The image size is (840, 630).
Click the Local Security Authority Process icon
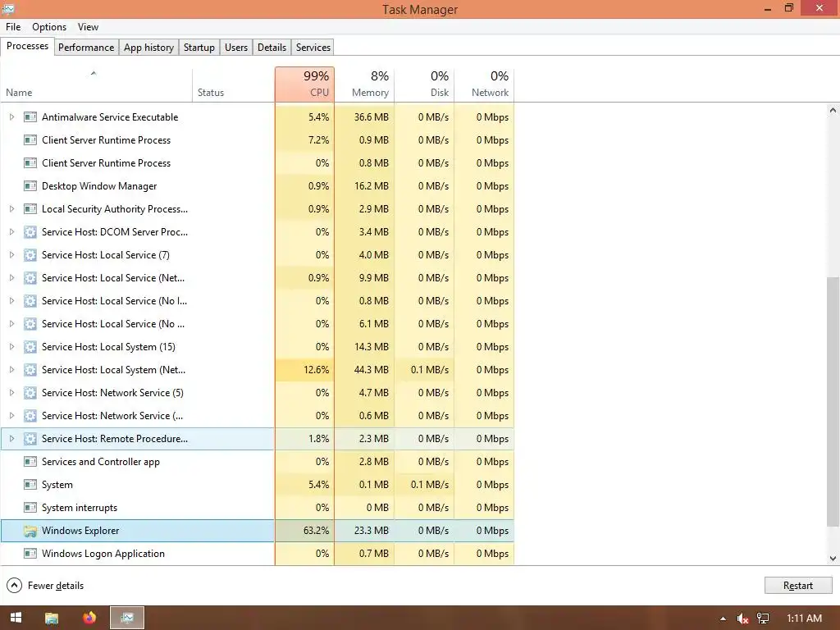[30, 209]
